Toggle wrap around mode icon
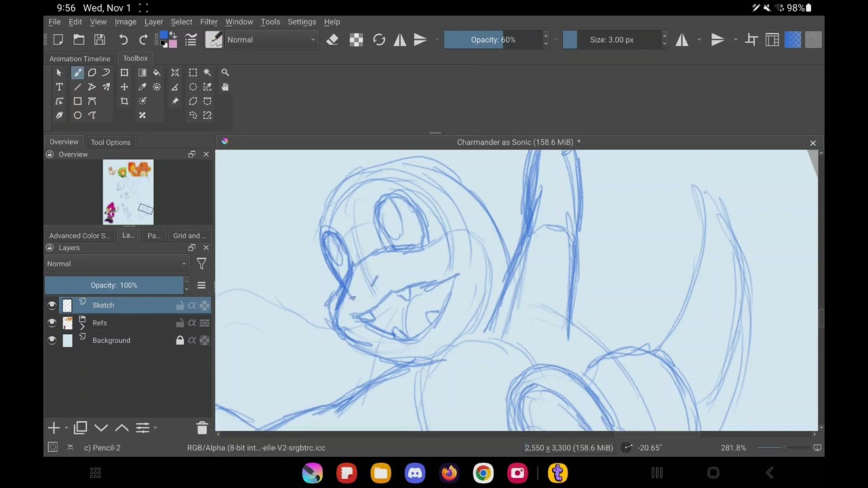Viewport: 868px width, 488px height. pos(751,40)
